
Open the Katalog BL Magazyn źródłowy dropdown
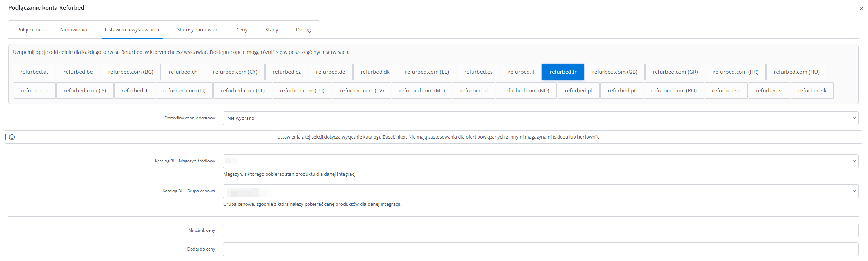(540, 161)
